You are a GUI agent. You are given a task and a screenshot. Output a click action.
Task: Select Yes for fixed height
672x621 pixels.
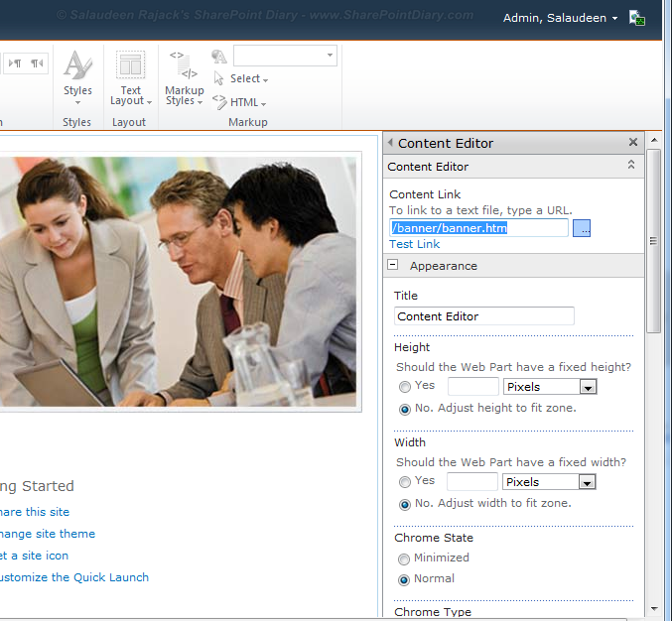[x=405, y=387]
